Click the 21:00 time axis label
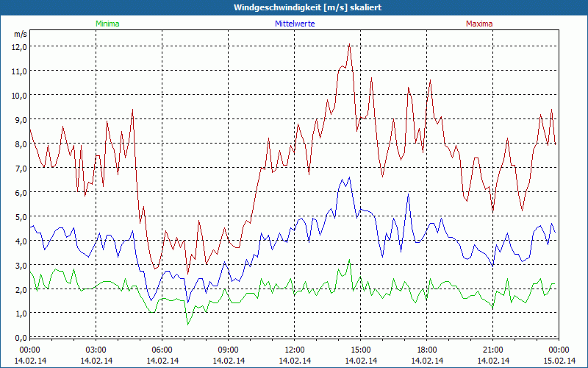 click(x=493, y=350)
